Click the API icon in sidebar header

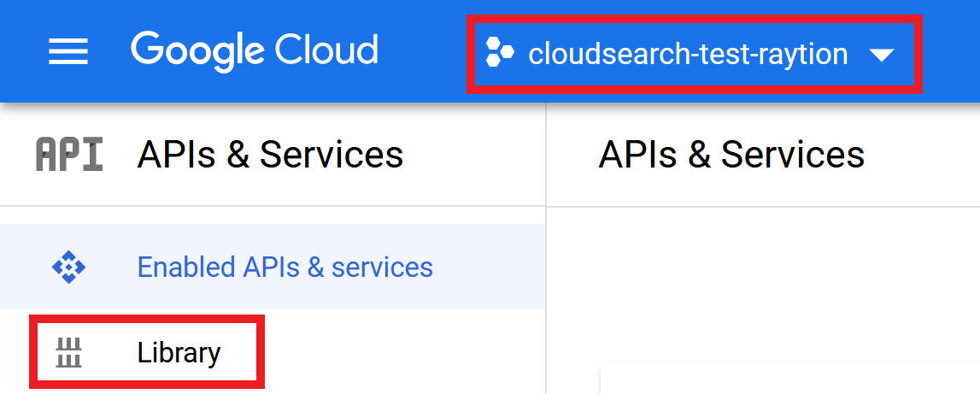69,155
